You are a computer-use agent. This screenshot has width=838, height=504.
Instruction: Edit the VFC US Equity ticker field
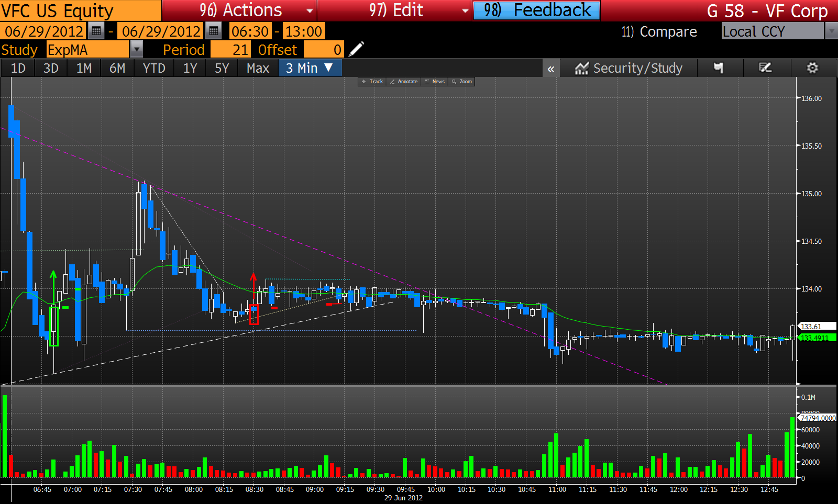pyautogui.click(x=81, y=10)
